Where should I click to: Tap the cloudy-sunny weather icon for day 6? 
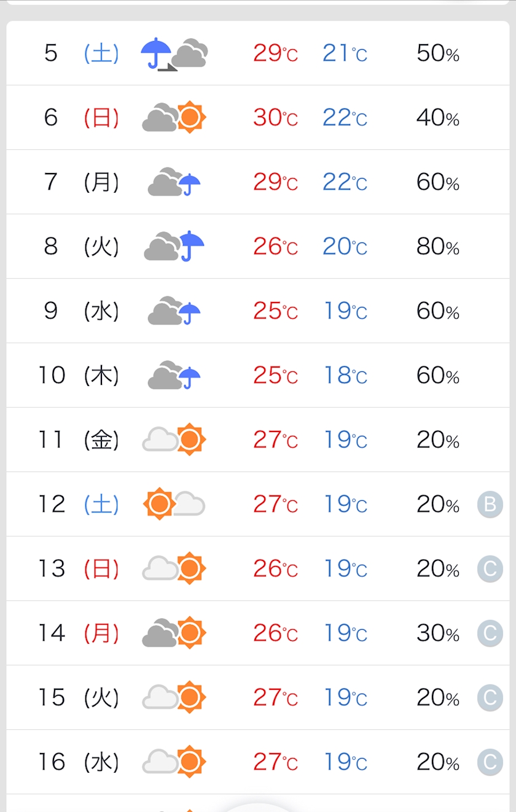click(174, 117)
